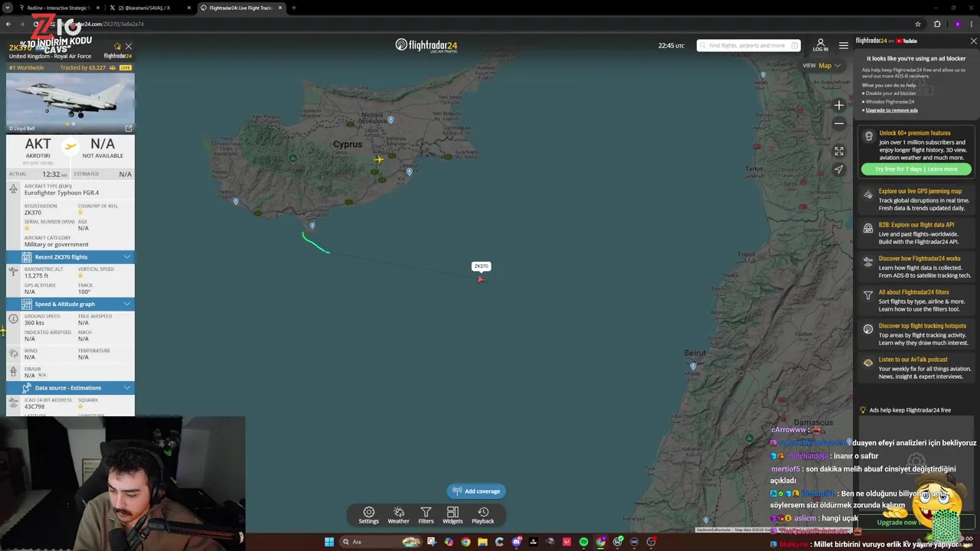The image size is (980, 551).
Task: Click the ICAO address 43C798
Action: click(34, 406)
